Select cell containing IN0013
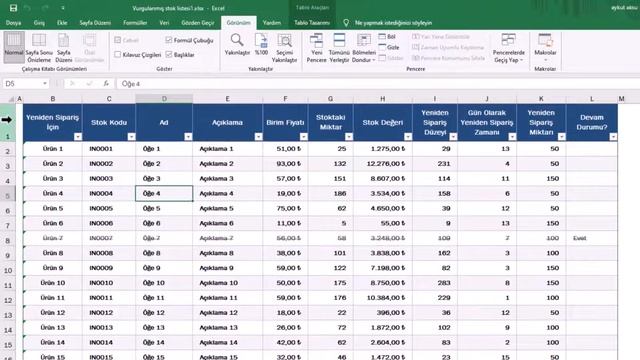The width and height of the screenshot is (640, 360). click(109, 327)
